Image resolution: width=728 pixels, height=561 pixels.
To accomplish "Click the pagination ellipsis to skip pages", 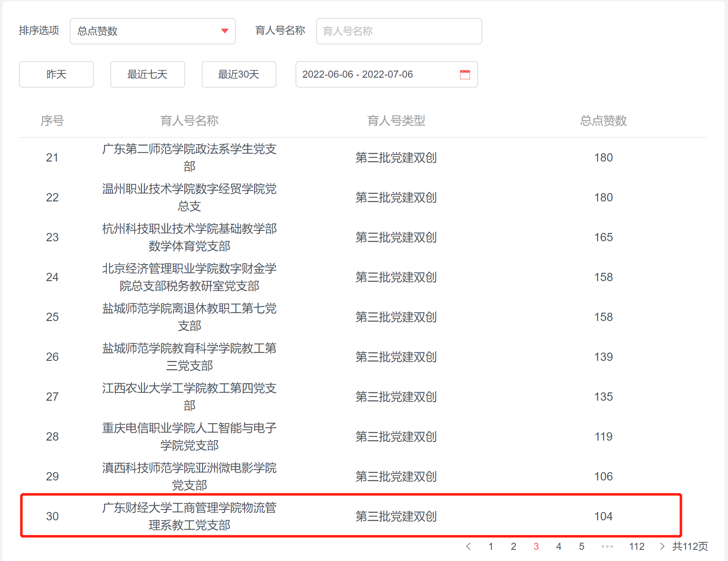I will click(607, 546).
